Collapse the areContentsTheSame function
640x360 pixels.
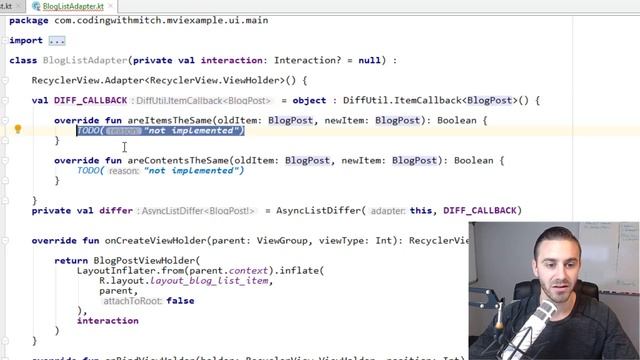point(4,160)
